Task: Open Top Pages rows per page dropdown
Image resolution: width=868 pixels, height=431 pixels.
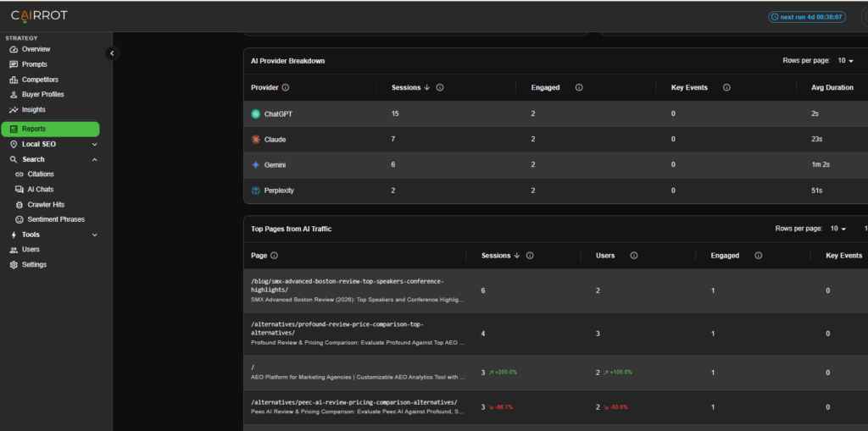Action: [837, 229]
